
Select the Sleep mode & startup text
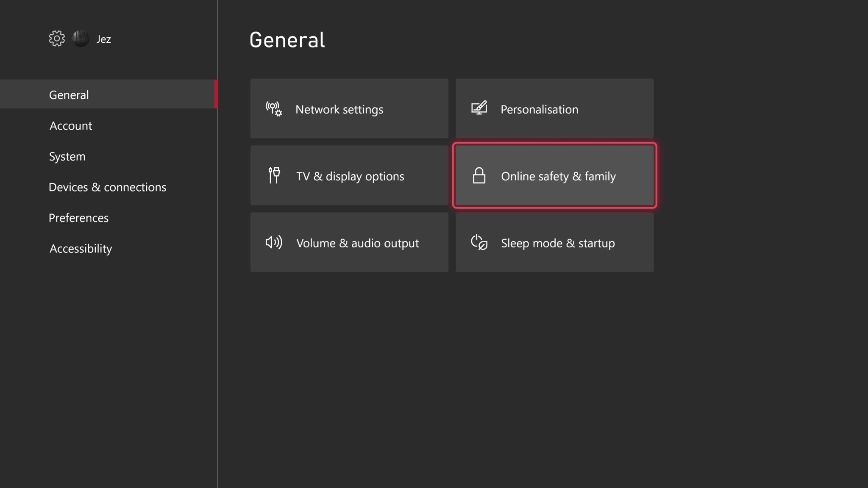pyautogui.click(x=558, y=243)
